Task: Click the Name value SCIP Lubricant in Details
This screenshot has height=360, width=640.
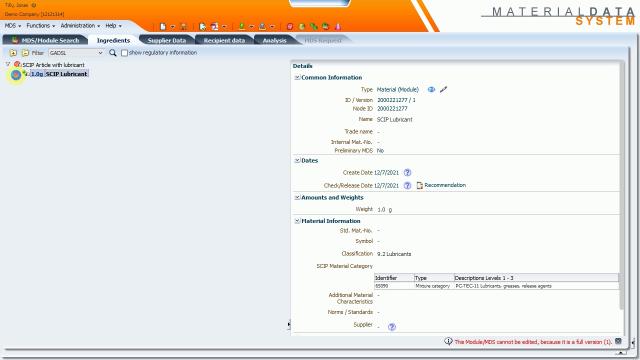Action: [394, 120]
